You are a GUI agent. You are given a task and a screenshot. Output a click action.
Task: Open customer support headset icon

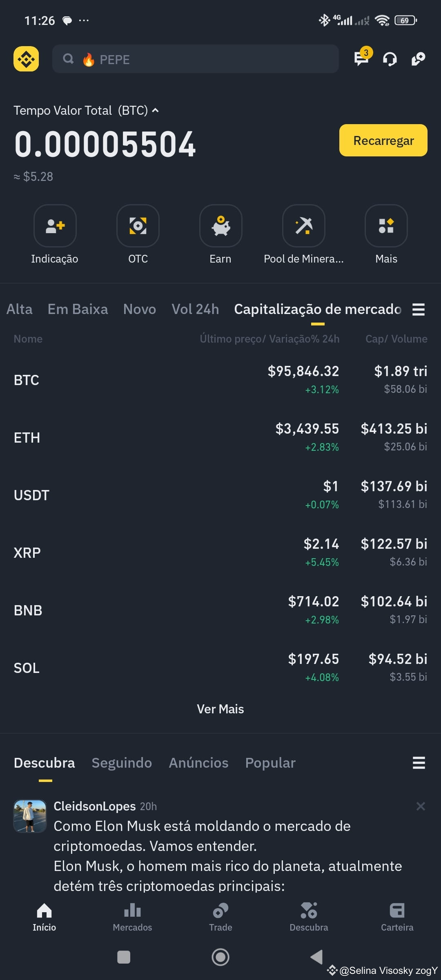pyautogui.click(x=390, y=59)
